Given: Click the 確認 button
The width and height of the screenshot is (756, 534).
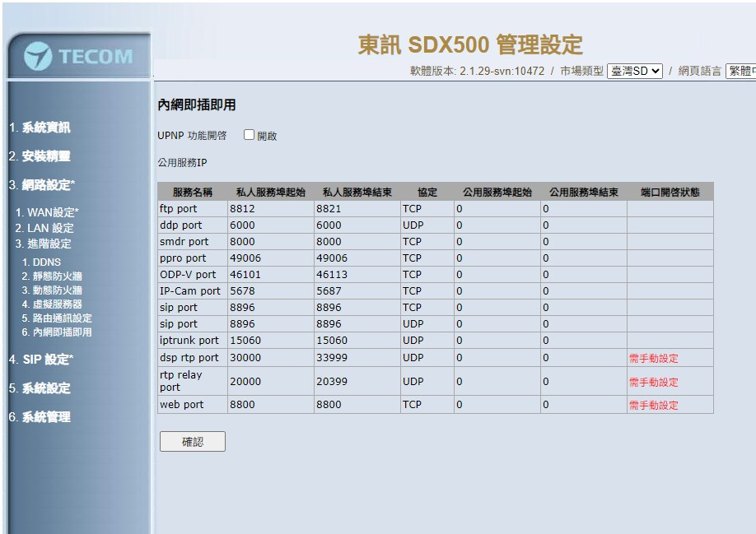Looking at the screenshot, I should point(193,442).
